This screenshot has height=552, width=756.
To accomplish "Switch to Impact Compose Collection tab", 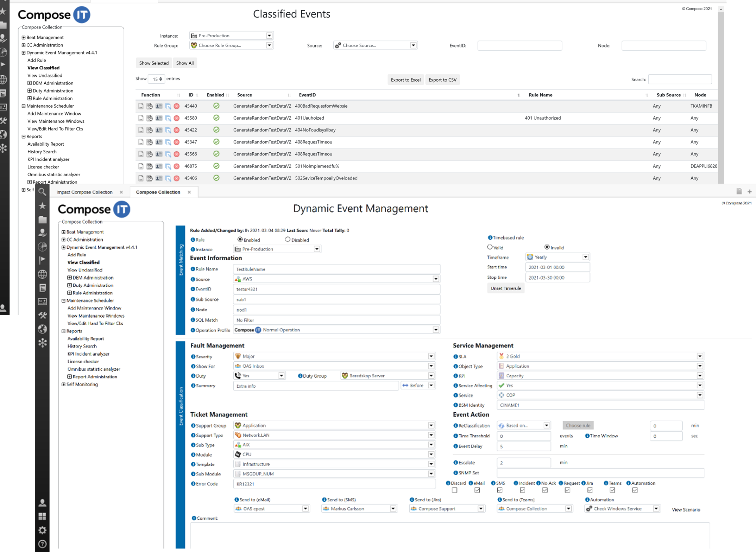I will point(84,192).
